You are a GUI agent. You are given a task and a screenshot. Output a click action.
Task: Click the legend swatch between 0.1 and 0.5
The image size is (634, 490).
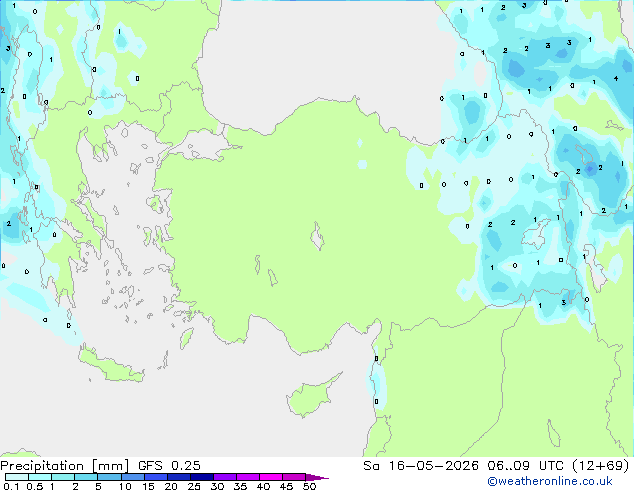pos(17,477)
